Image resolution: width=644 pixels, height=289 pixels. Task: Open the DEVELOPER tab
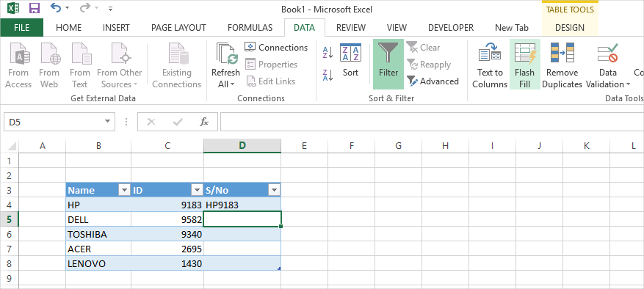(451, 27)
